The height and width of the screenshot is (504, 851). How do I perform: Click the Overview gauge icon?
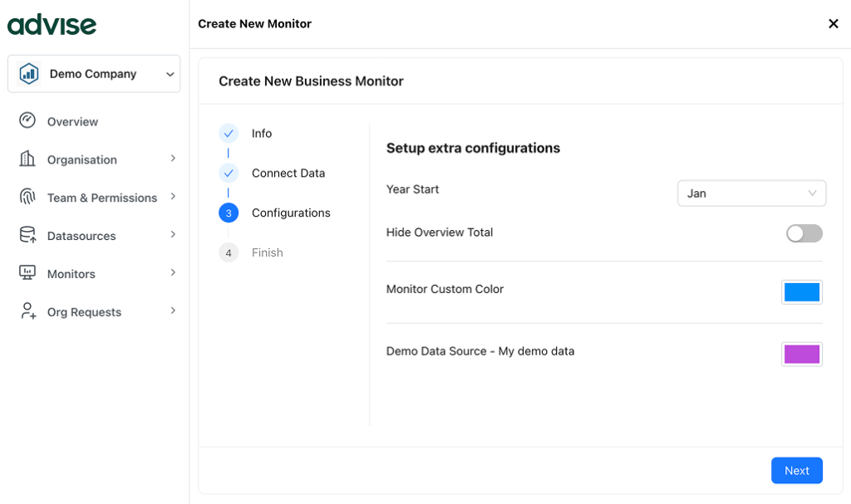pos(27,121)
